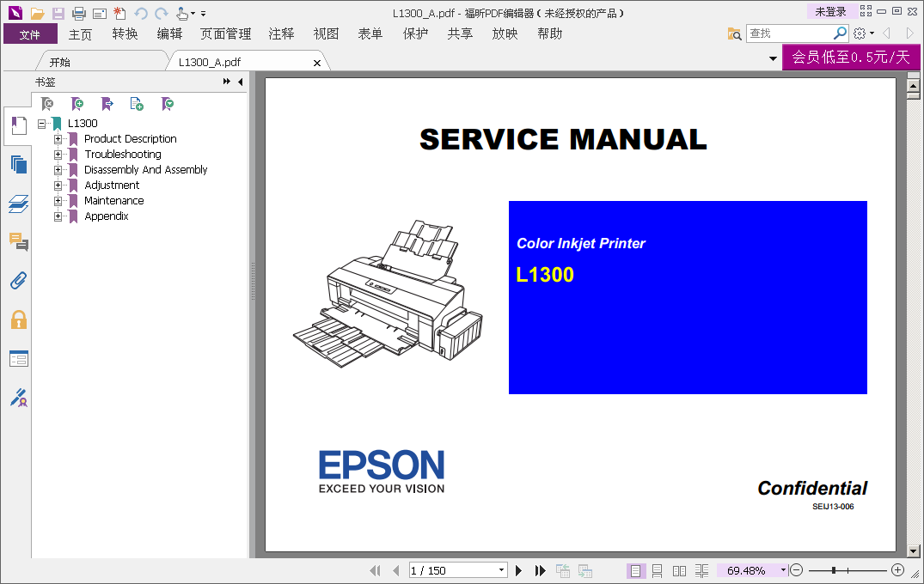924x584 pixels.
Task: Expand the Troubleshooting bookmark
Action: pos(58,155)
